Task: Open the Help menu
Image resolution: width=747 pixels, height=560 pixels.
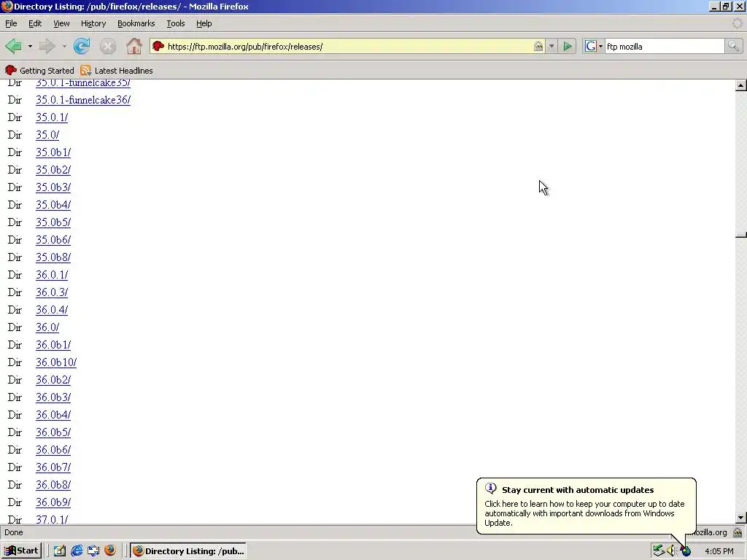Action: point(204,23)
